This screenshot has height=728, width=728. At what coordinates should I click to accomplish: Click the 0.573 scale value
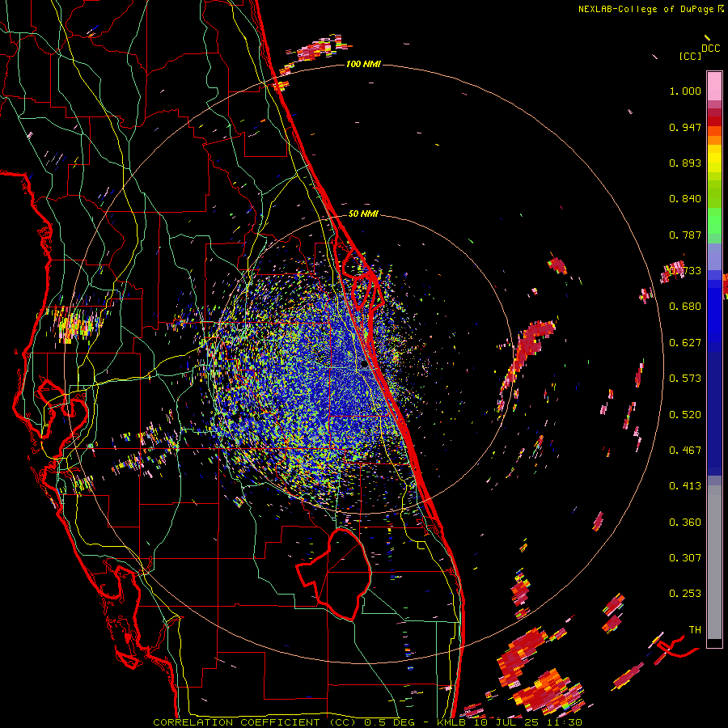685,379
